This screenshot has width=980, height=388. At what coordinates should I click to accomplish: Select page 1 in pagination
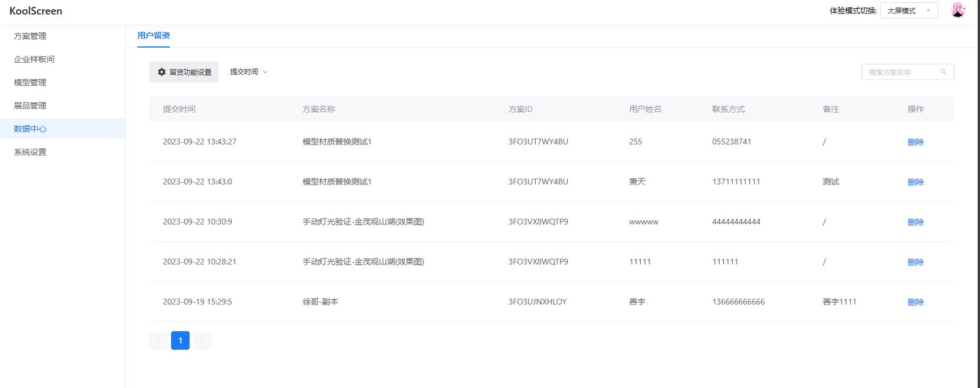point(180,340)
